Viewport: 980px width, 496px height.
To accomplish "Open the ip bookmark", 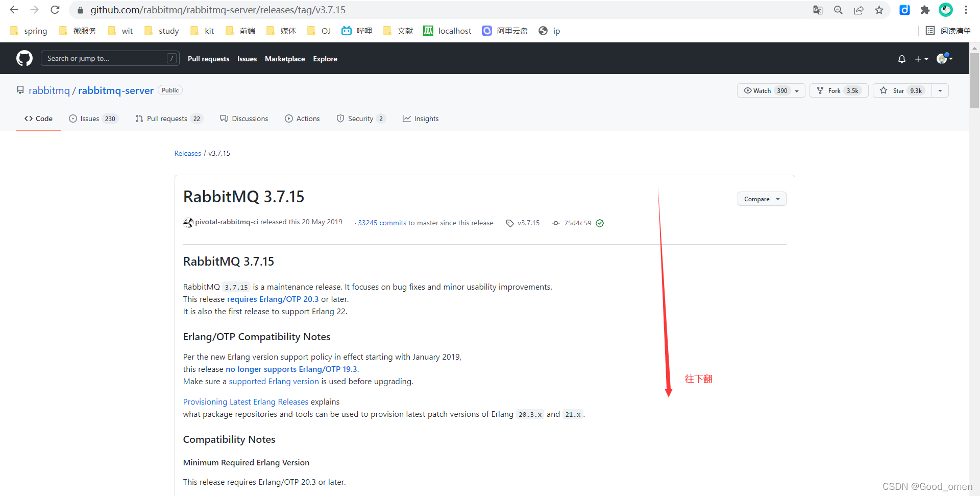I will coord(550,31).
